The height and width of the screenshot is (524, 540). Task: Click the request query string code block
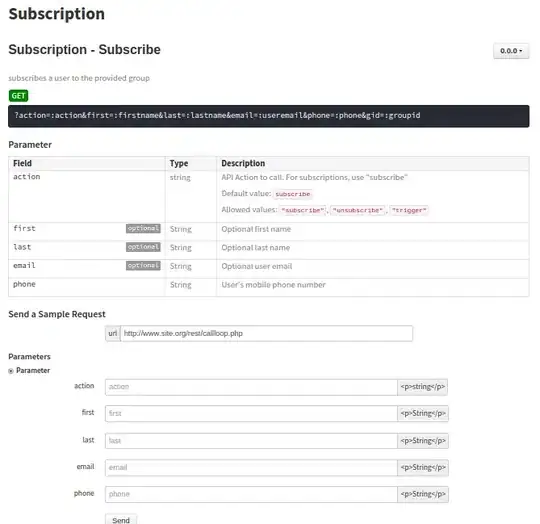coord(269,116)
